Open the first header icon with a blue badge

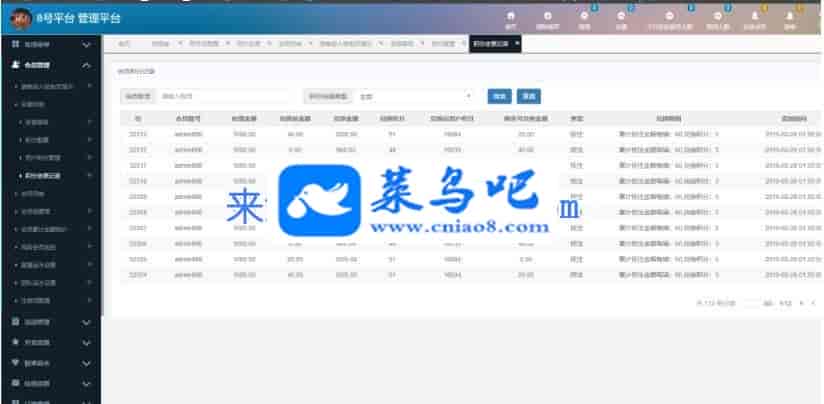point(584,20)
